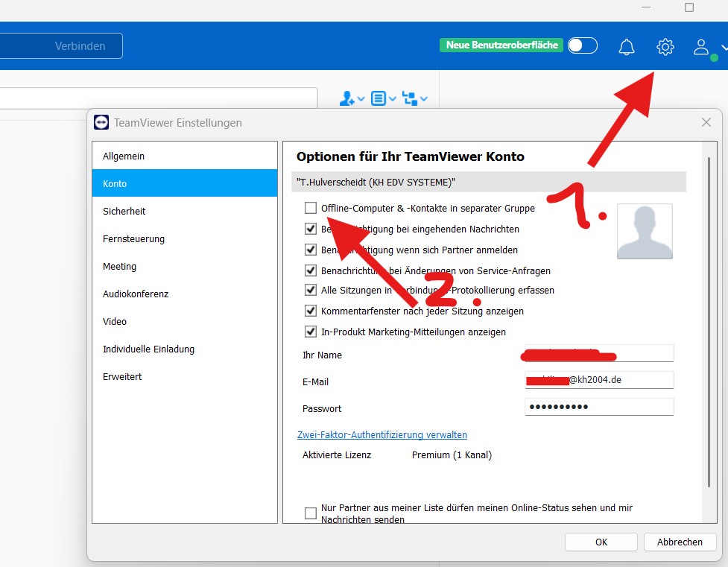Image resolution: width=728 pixels, height=567 pixels.
Task: Click the Ihr Name input field
Action: [599, 353]
